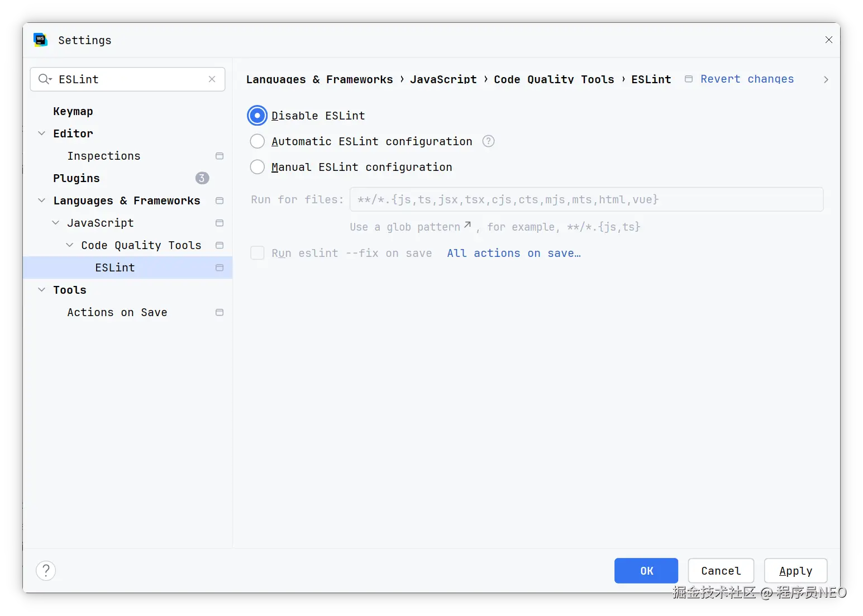The image size is (863, 616).
Task: Click the Editor label in settings tree
Action: 73,133
